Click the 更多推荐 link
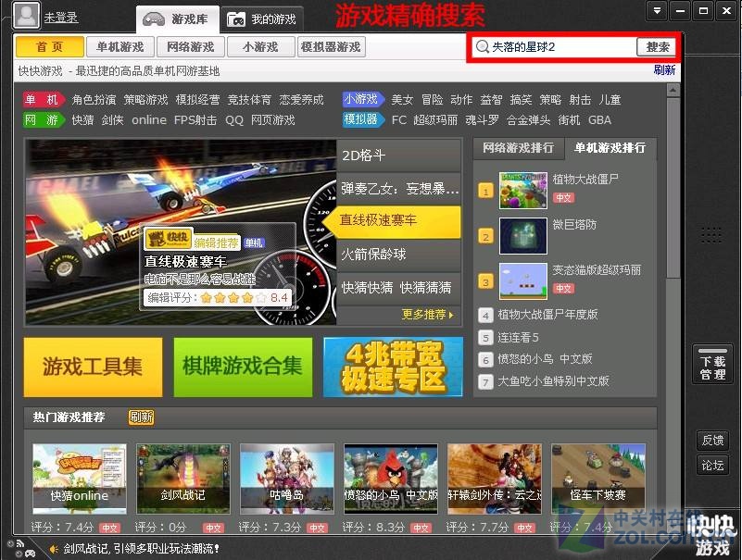Viewport: 742px width, 560px height. [427, 315]
